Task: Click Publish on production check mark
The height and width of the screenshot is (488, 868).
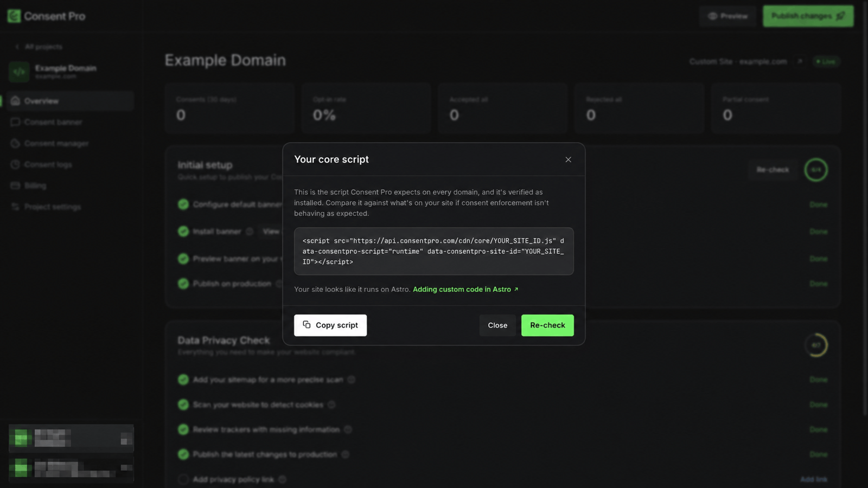Action: [x=183, y=284]
